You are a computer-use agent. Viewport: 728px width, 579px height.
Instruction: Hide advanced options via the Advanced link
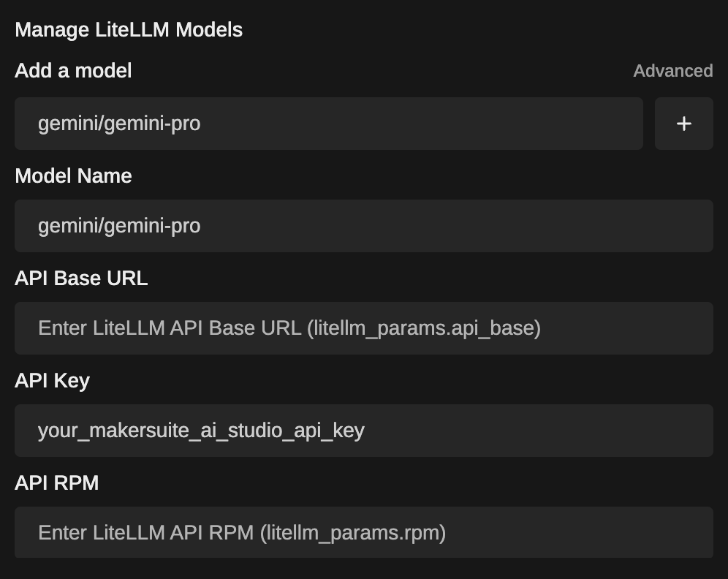tap(672, 71)
